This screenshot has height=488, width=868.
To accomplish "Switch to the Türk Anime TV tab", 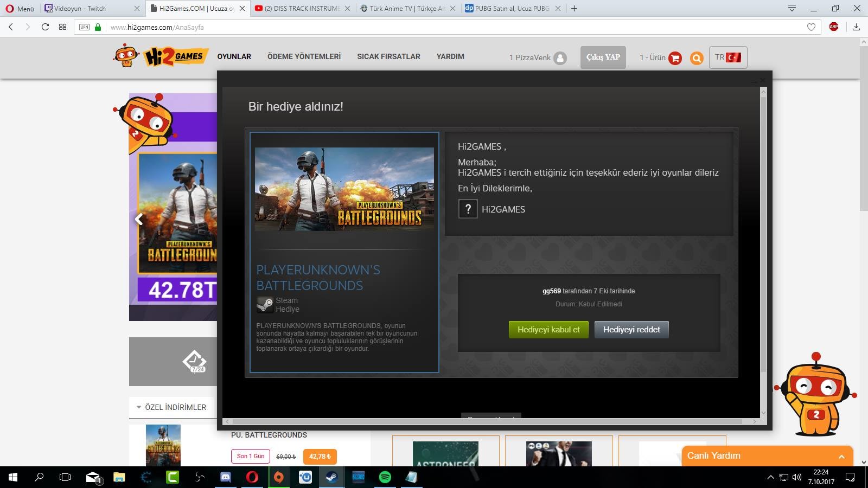I will point(407,8).
